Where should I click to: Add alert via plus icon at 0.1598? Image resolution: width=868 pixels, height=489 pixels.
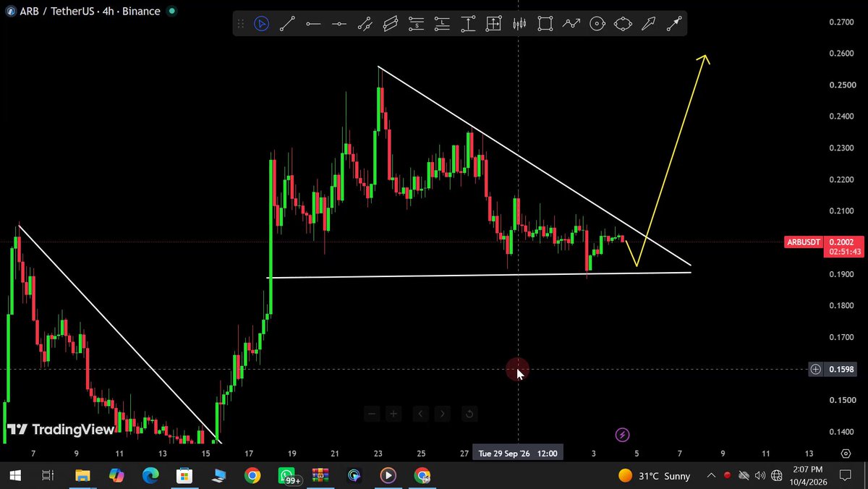(x=815, y=370)
